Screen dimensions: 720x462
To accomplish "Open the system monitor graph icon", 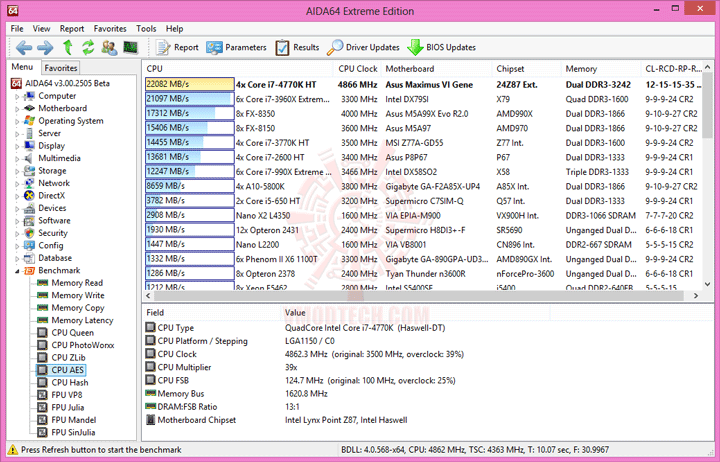I will click(x=131, y=47).
